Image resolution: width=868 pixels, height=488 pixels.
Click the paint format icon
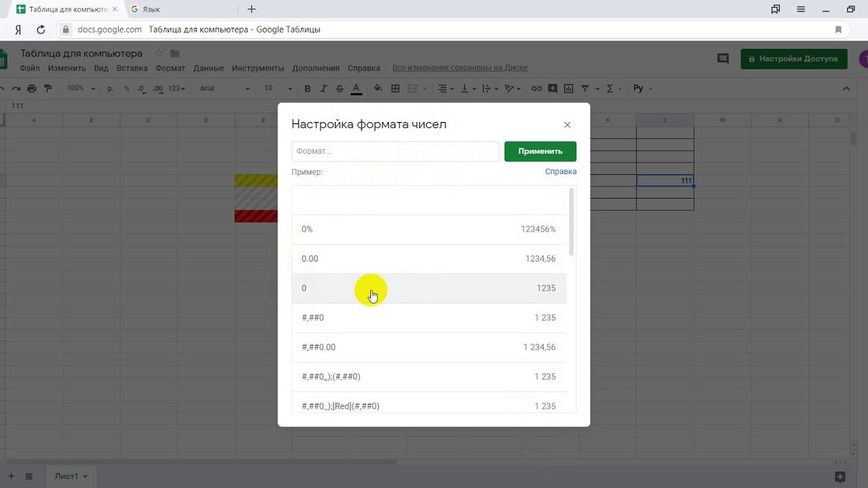coord(47,88)
